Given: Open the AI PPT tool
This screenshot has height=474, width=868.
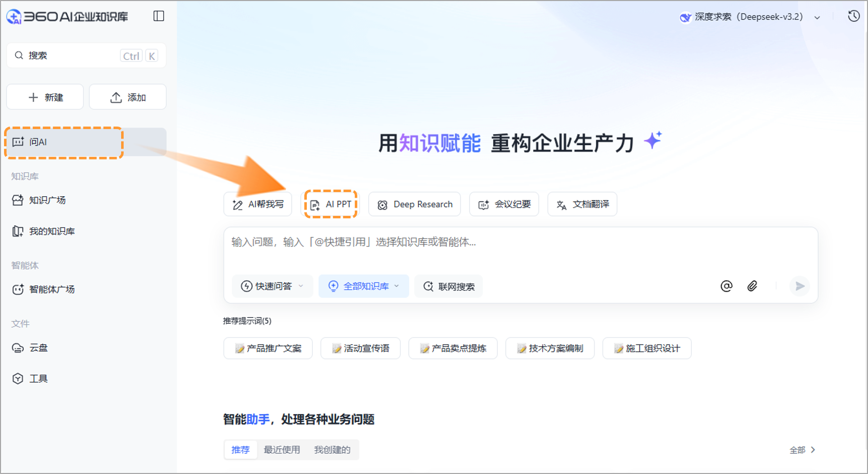Looking at the screenshot, I should tap(331, 204).
